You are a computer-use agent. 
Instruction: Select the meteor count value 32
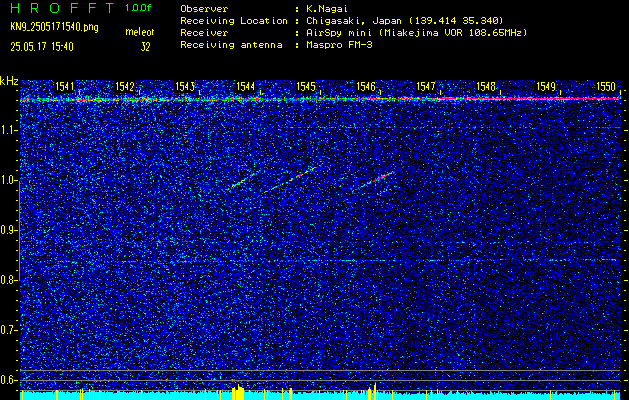(145, 47)
